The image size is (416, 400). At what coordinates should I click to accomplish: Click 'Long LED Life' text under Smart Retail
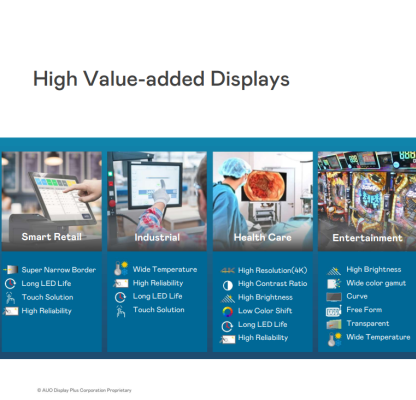tap(46, 283)
